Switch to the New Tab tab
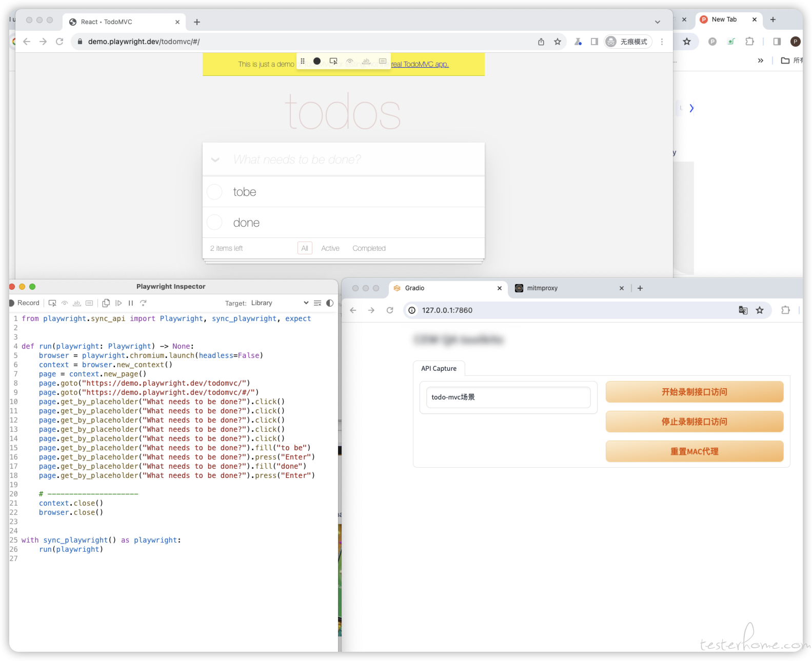 click(728, 19)
